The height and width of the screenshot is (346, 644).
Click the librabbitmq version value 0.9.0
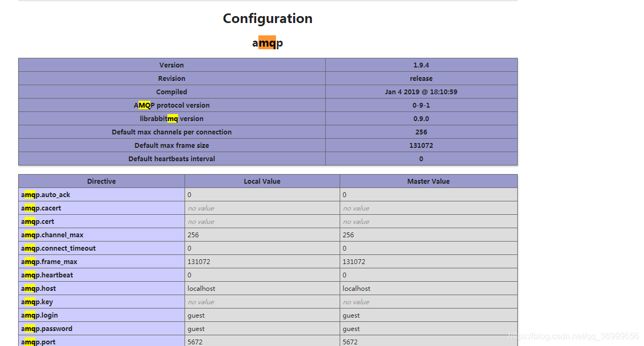[421, 118]
